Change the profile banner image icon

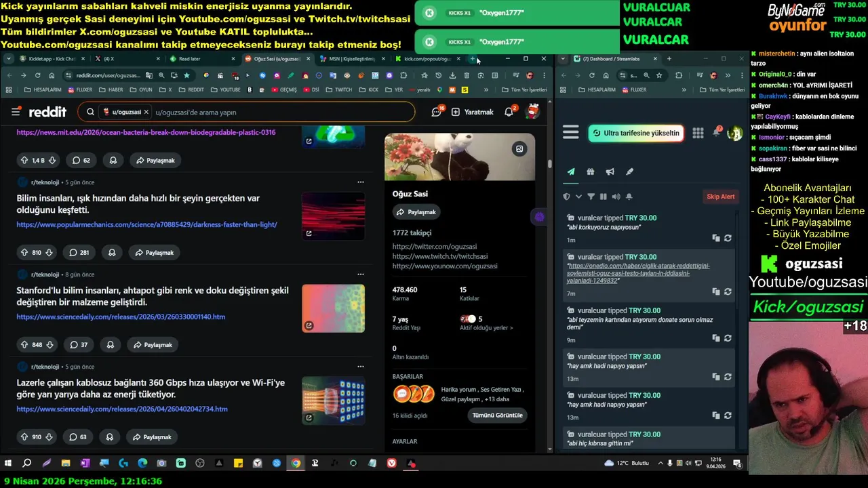point(519,149)
